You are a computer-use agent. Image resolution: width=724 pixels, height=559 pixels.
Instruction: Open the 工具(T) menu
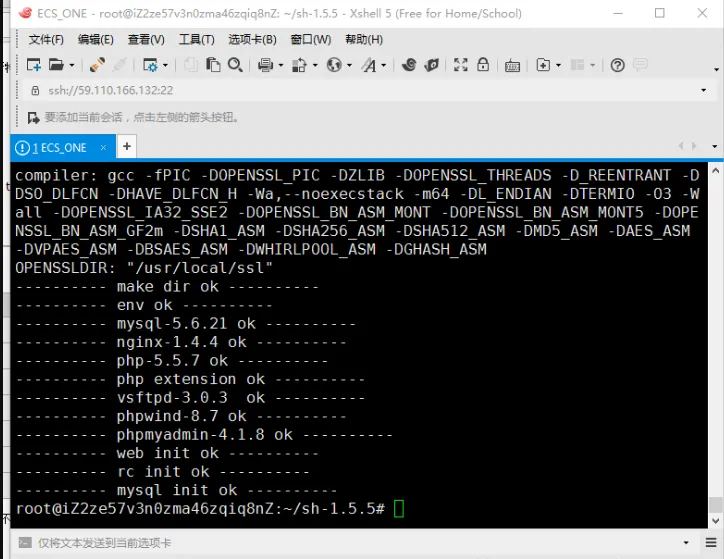pyautogui.click(x=197, y=40)
